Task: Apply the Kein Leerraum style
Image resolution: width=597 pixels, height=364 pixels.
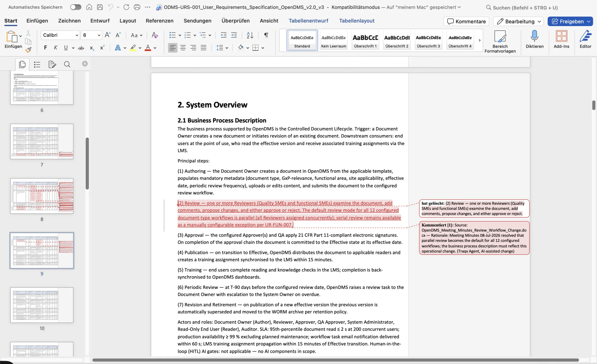Action: coord(334,41)
